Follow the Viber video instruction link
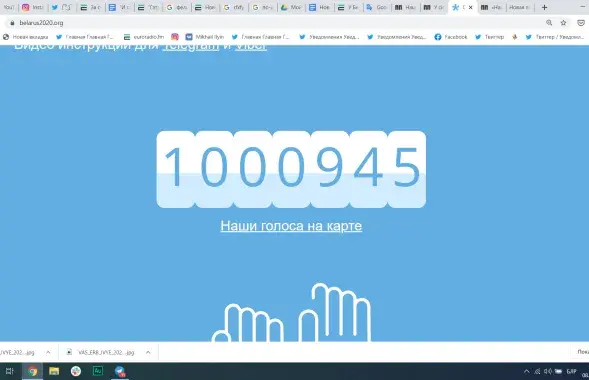The height and width of the screenshot is (380, 589). (251, 46)
